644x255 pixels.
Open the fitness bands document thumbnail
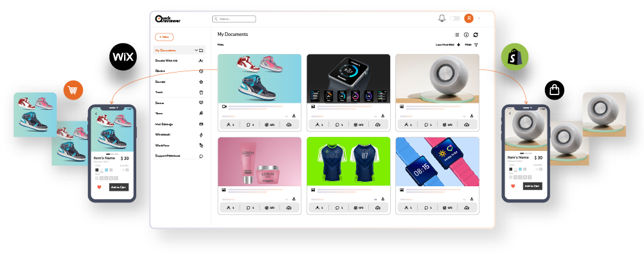pyautogui.click(x=438, y=161)
